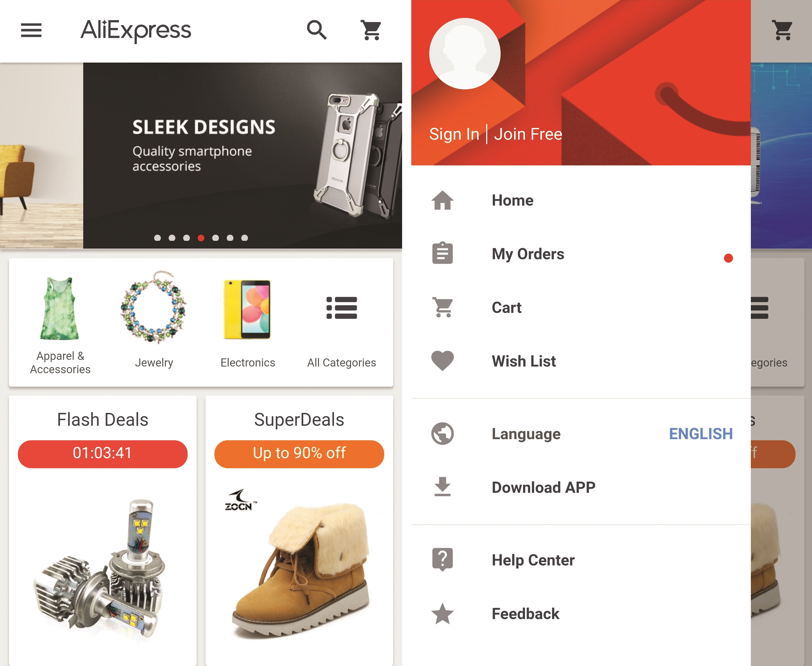Screen dimensions: 812x666
Task: Click the Join Free link
Action: (528, 134)
